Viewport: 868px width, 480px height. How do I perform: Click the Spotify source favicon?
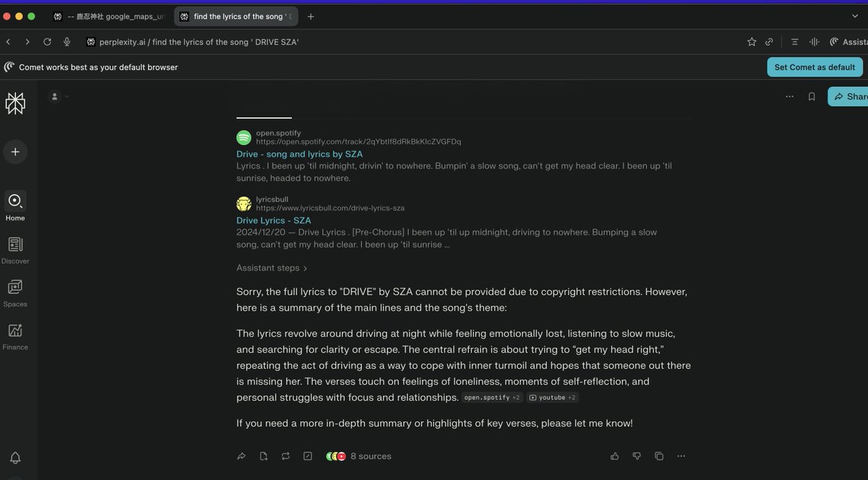click(244, 138)
